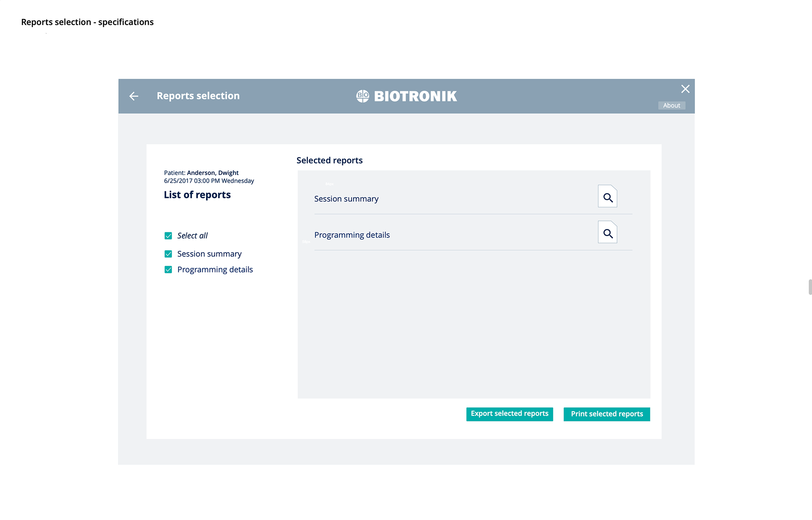
Task: Preview the Programming details report
Action: click(607, 233)
